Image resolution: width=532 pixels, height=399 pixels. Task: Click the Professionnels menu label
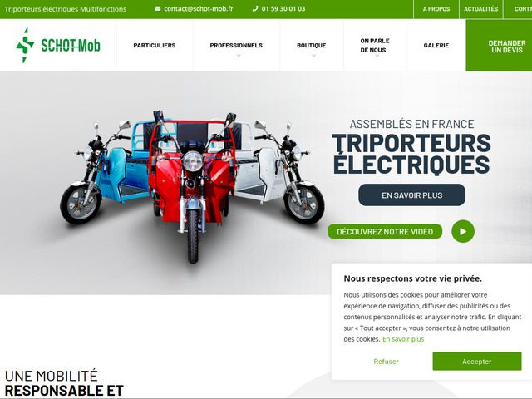(236, 45)
